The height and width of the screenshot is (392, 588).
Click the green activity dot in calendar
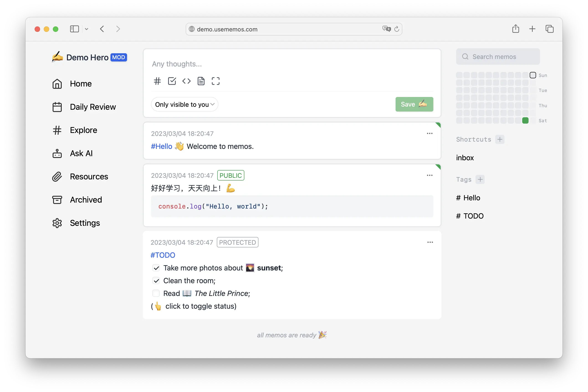pos(525,120)
